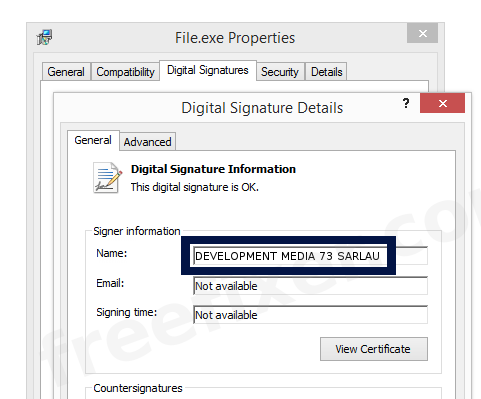Screen dimensions: 481x399
Task: Open the Security tab
Action: click(x=280, y=72)
